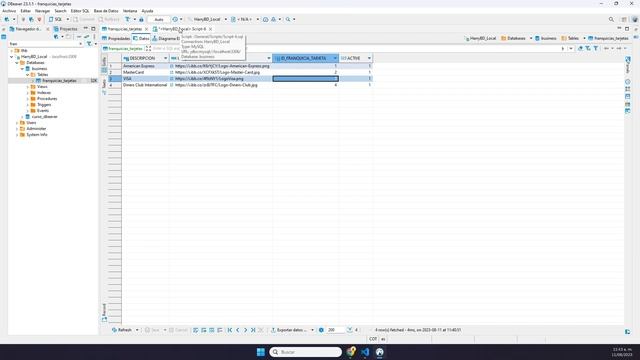Close the franquicias_tarjetas editor tab
This screenshot has height=360, width=640.
click(x=147, y=29)
